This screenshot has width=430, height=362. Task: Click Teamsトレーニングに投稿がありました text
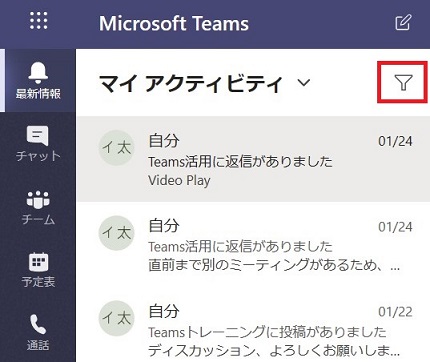(267, 332)
